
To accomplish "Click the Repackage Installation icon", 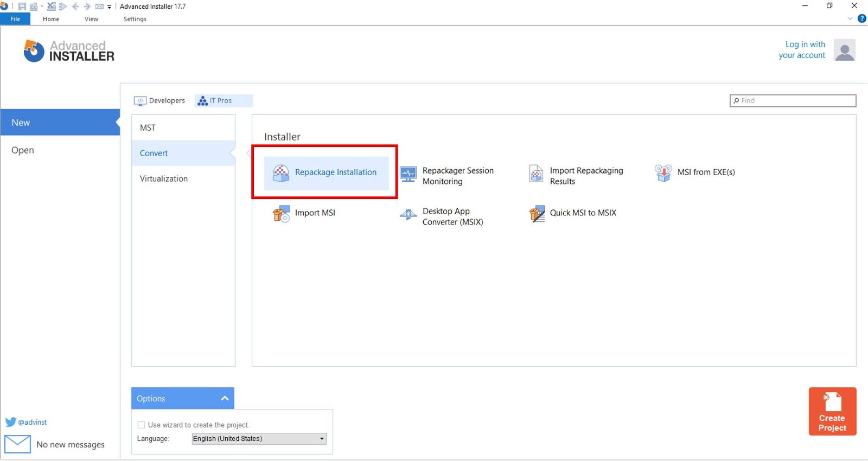I will tap(281, 173).
